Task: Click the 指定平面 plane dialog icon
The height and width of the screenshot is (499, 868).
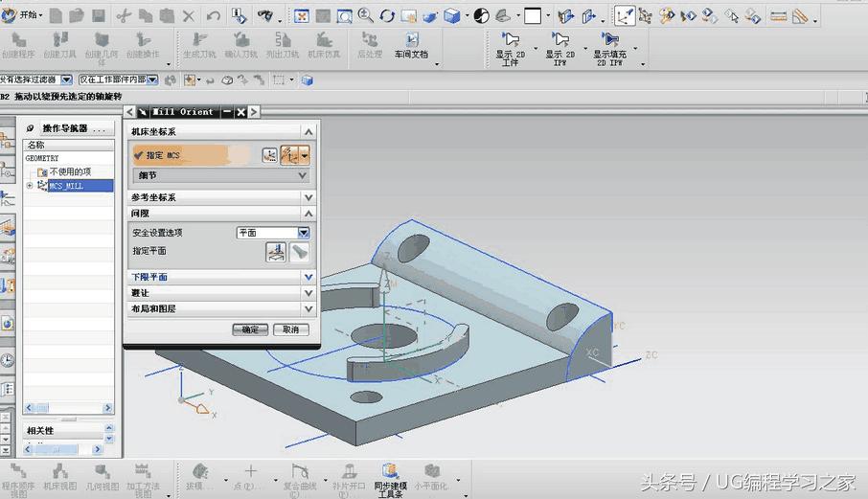Action: pos(275,252)
